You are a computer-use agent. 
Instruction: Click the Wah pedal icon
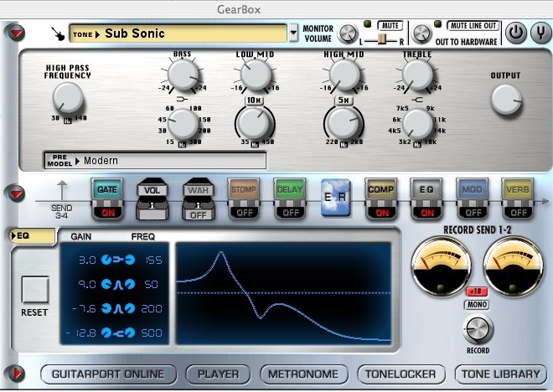199,199
